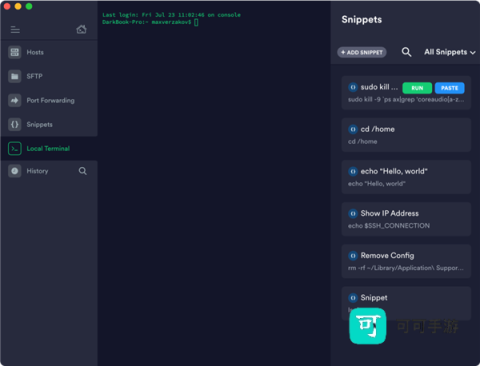This screenshot has height=366, width=480.
Task: Select the cd /home snippet
Action: [x=406, y=135]
